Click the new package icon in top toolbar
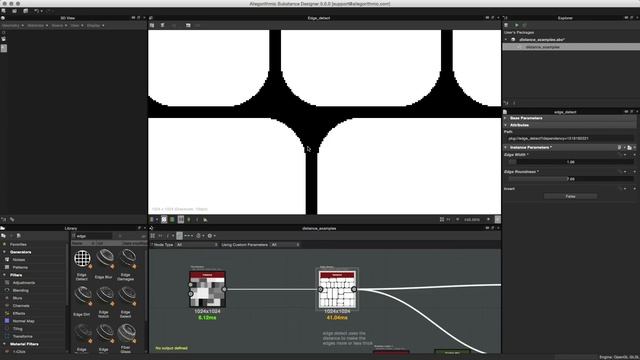 click(x=3, y=11)
